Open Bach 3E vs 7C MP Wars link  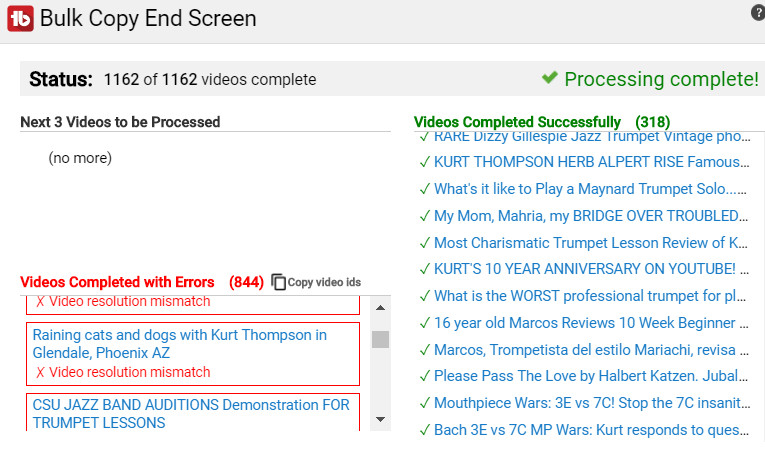pyautogui.click(x=591, y=430)
